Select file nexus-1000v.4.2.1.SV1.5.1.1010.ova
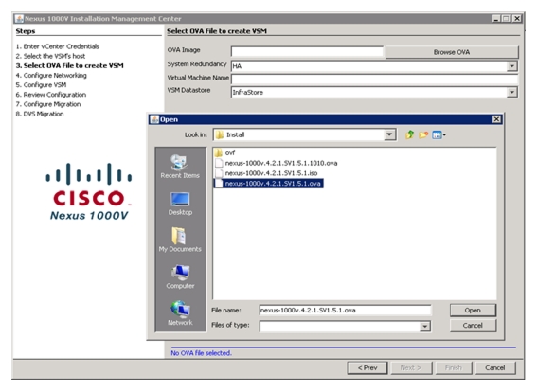Image resolution: width=538 pixels, height=392 pixels. [x=277, y=163]
